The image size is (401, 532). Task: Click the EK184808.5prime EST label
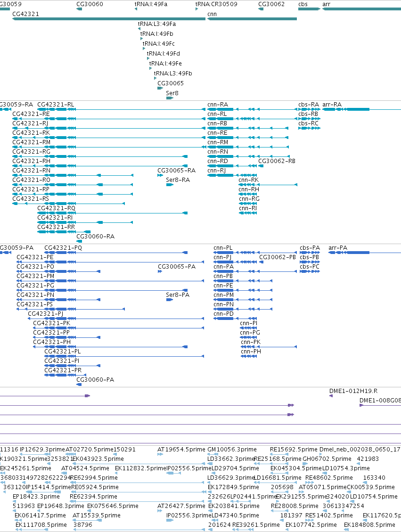[x=370, y=524]
